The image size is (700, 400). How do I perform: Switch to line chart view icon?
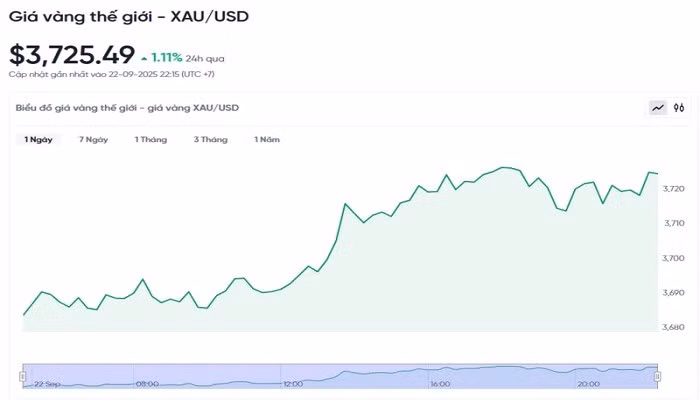[658, 108]
